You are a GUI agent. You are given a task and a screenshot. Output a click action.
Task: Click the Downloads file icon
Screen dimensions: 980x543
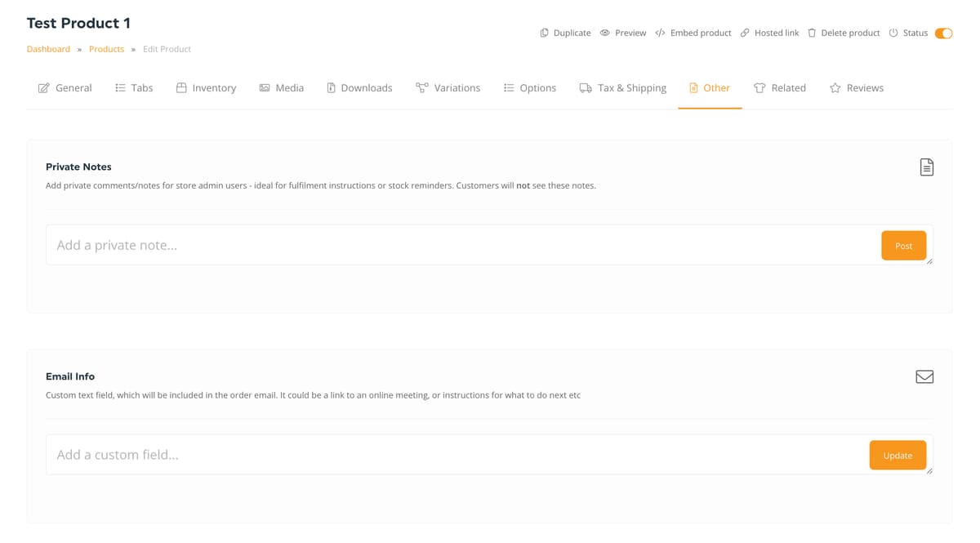(331, 88)
